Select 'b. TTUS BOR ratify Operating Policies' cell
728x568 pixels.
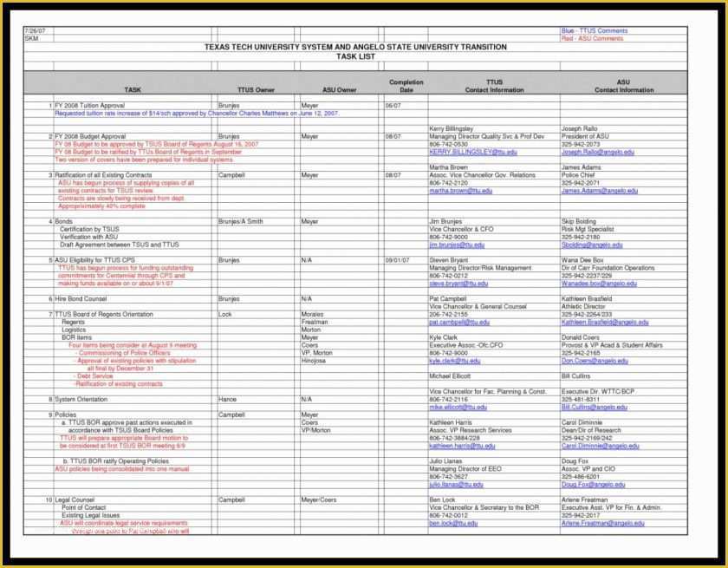click(x=116, y=461)
